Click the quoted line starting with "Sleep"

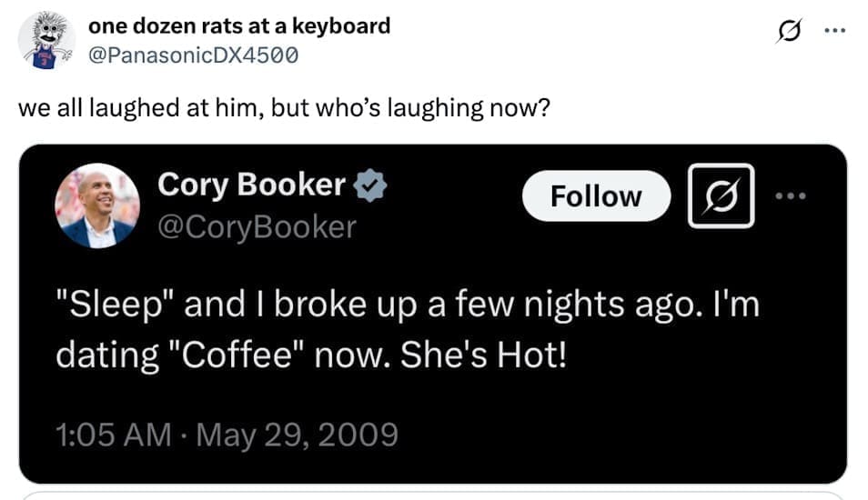407,305
